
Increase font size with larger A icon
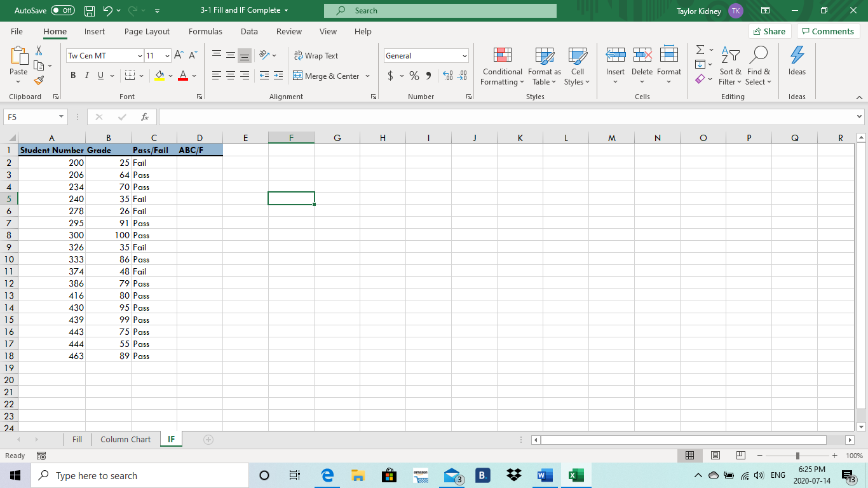[x=179, y=55]
